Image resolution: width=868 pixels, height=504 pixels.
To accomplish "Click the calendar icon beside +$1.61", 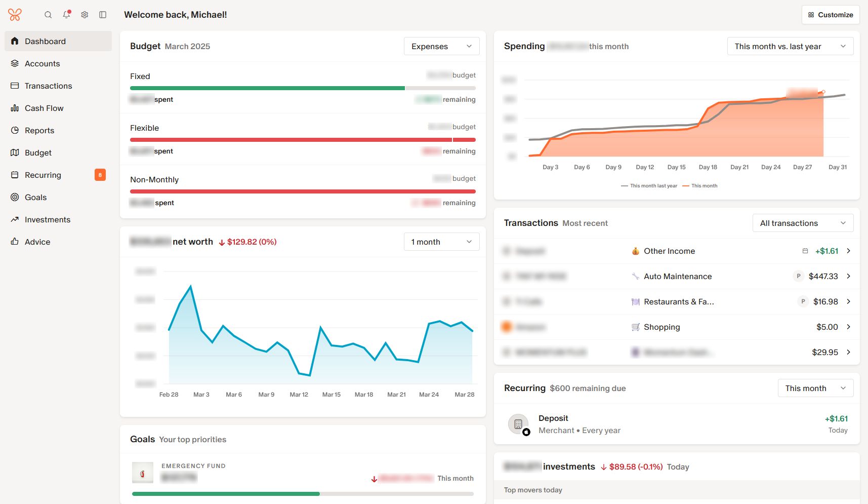I will point(805,251).
